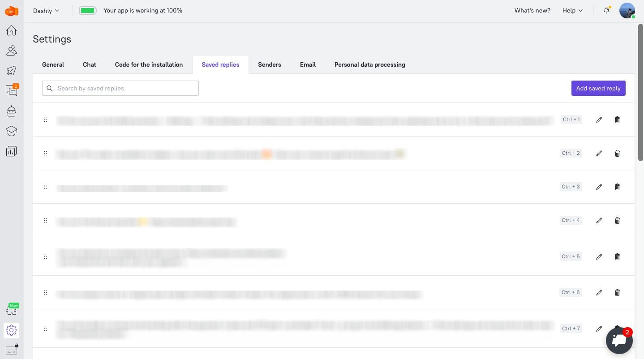Focus the Search by saved replies field
644x359 pixels.
[120, 88]
